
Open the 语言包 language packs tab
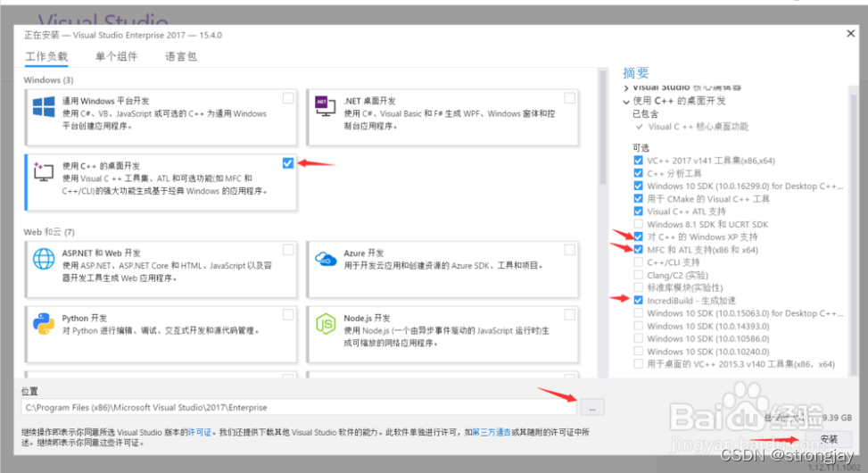click(x=181, y=56)
